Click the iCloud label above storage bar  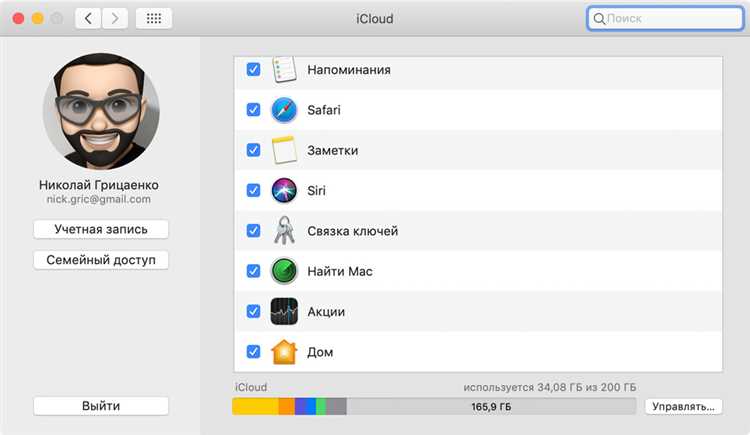(251, 387)
